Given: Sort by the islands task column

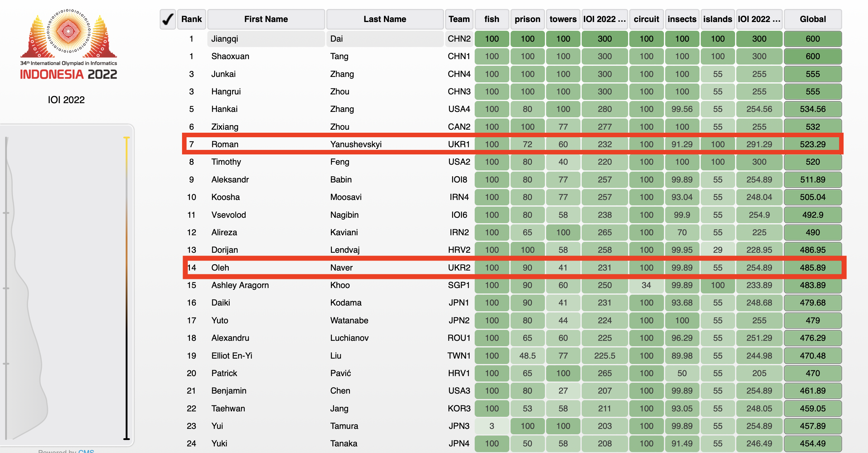Looking at the screenshot, I should [717, 19].
